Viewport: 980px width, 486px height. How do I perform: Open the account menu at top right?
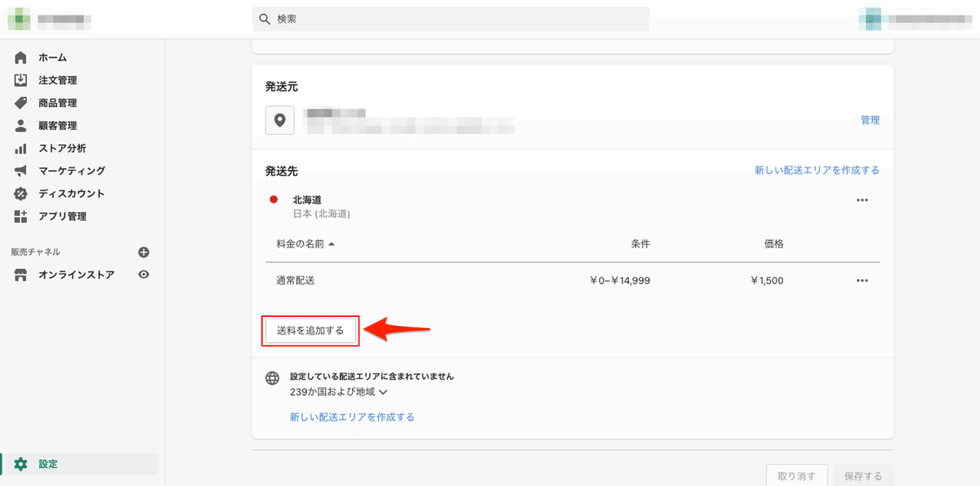915,17
